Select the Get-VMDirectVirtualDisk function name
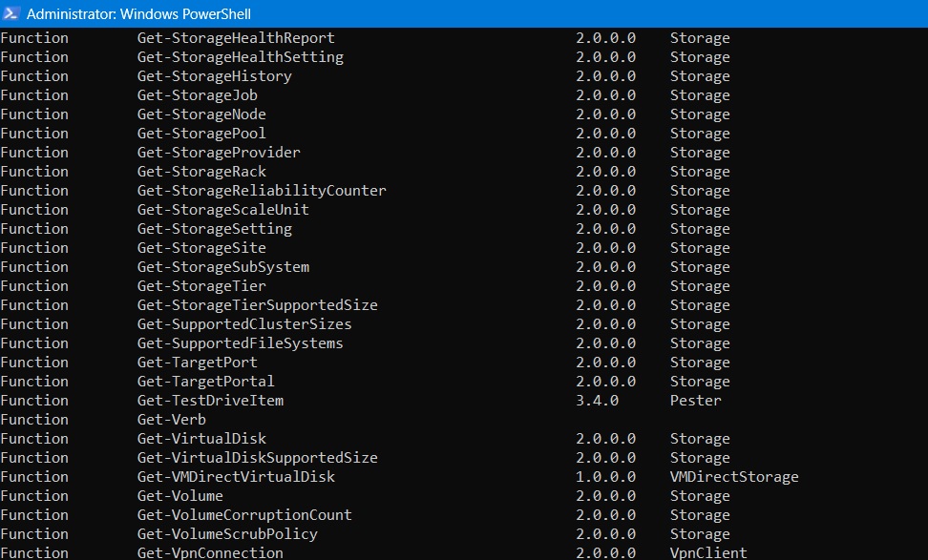Screen dimensions: 928x560 coord(230,476)
